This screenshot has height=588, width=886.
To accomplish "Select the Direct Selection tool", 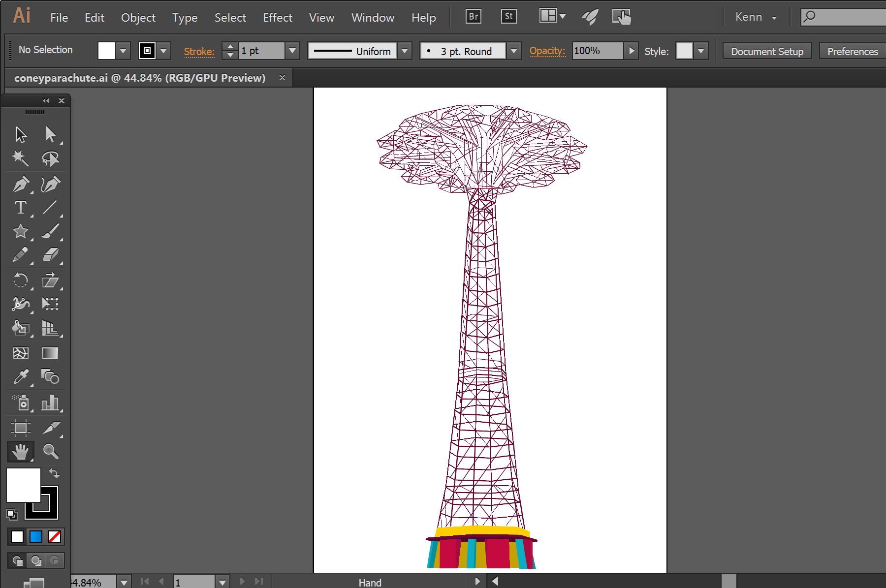I will (x=50, y=134).
